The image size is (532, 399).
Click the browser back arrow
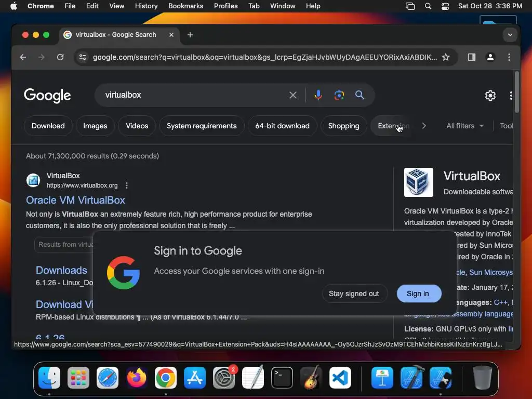[x=23, y=57]
